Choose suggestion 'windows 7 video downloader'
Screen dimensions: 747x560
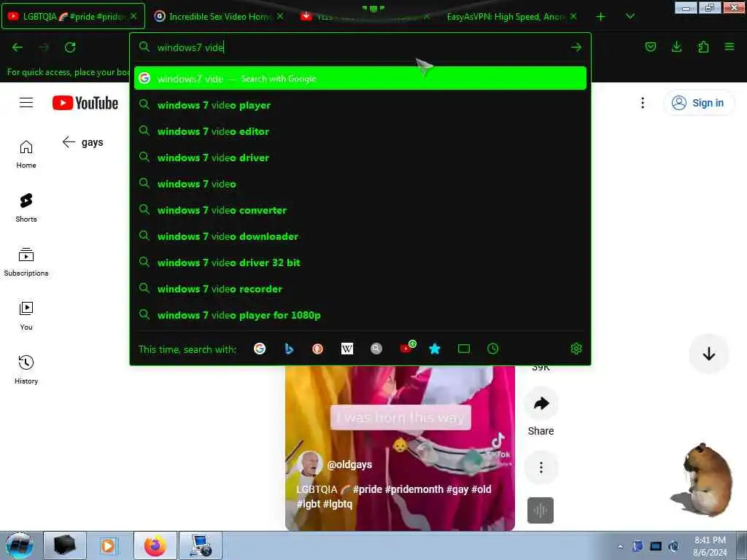click(x=360, y=236)
